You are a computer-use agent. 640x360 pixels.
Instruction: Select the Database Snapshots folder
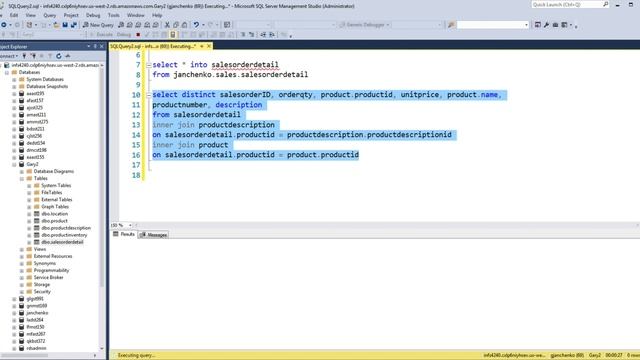pos(47,87)
